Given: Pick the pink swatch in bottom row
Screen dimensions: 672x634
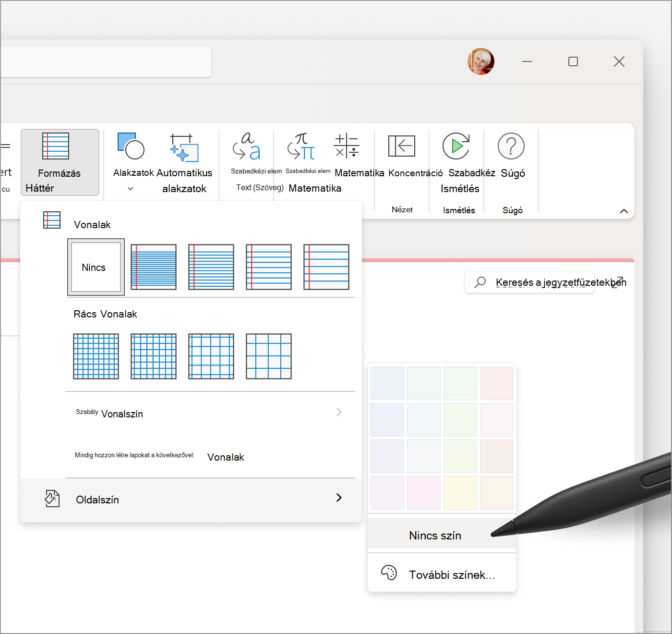Looking at the screenshot, I should click(x=424, y=493).
